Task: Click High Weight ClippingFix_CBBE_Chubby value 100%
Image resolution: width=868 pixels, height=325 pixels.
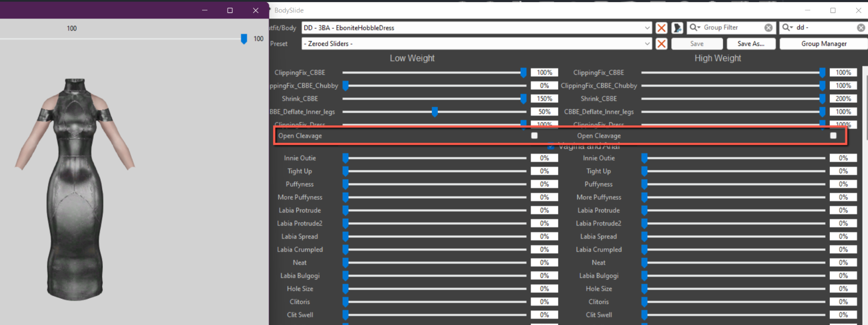Action: [843, 85]
